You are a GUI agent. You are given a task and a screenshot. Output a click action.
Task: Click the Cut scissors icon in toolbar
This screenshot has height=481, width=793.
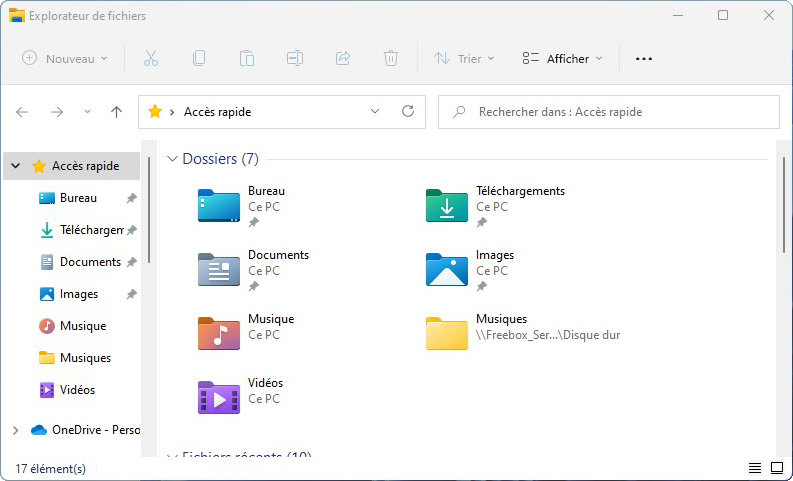151,58
